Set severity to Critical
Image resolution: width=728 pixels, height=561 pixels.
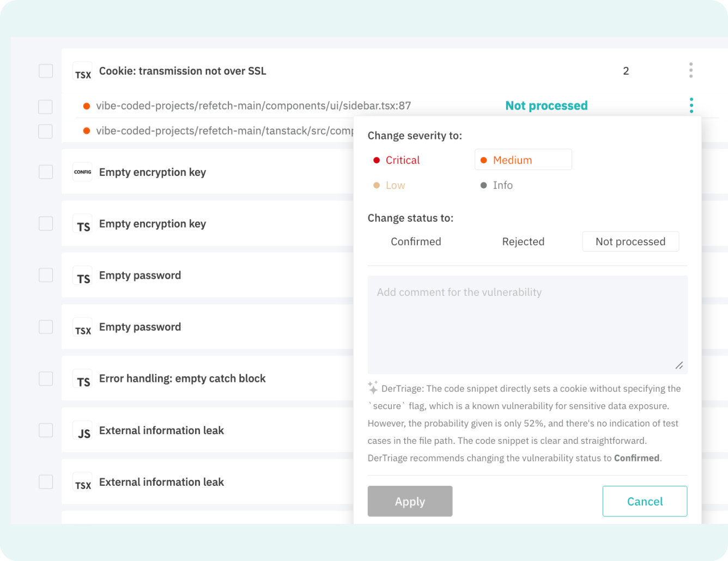coord(396,160)
